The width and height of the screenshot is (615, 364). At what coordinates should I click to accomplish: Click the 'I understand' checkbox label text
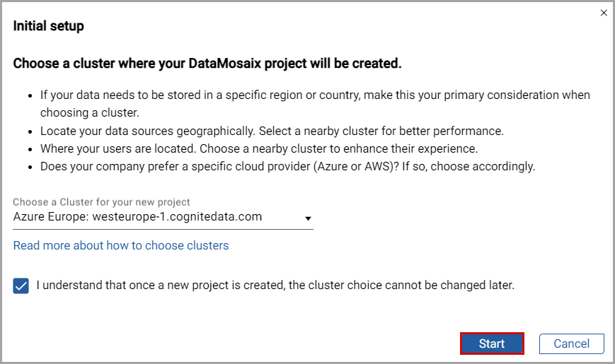pyautogui.click(x=275, y=286)
